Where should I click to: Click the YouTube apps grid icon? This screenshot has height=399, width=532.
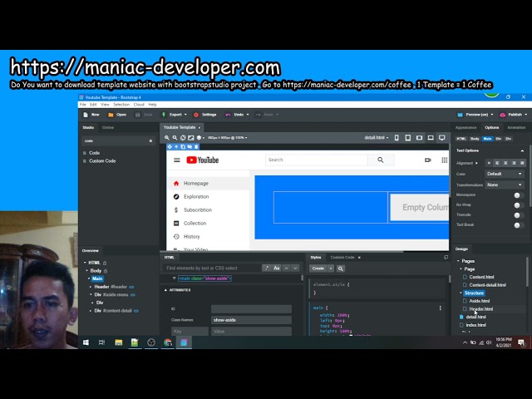tap(444, 160)
